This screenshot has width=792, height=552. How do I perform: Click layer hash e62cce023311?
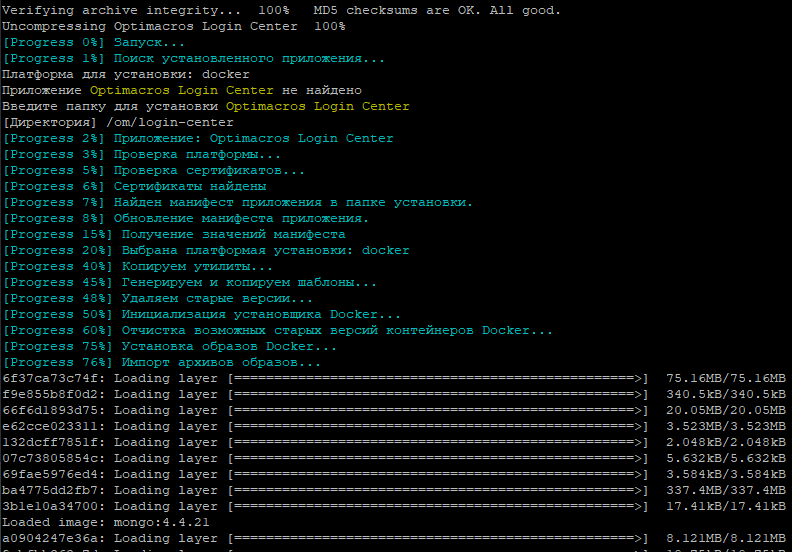(50, 426)
